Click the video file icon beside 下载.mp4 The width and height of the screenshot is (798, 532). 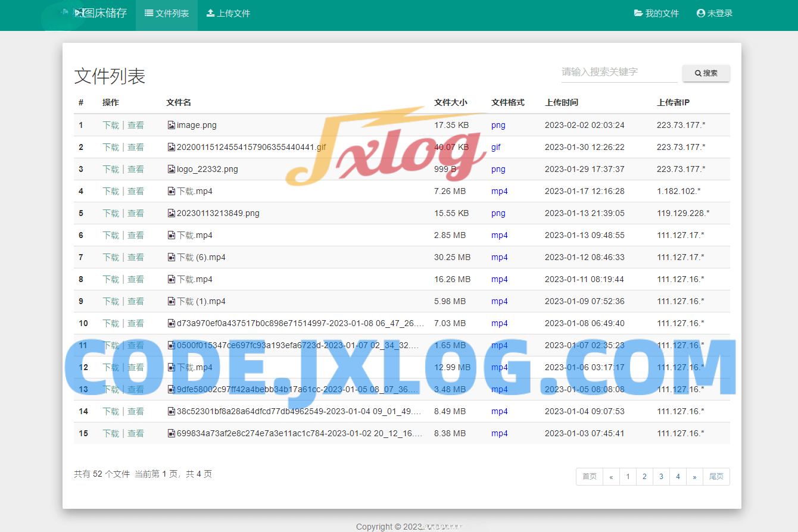coord(171,191)
